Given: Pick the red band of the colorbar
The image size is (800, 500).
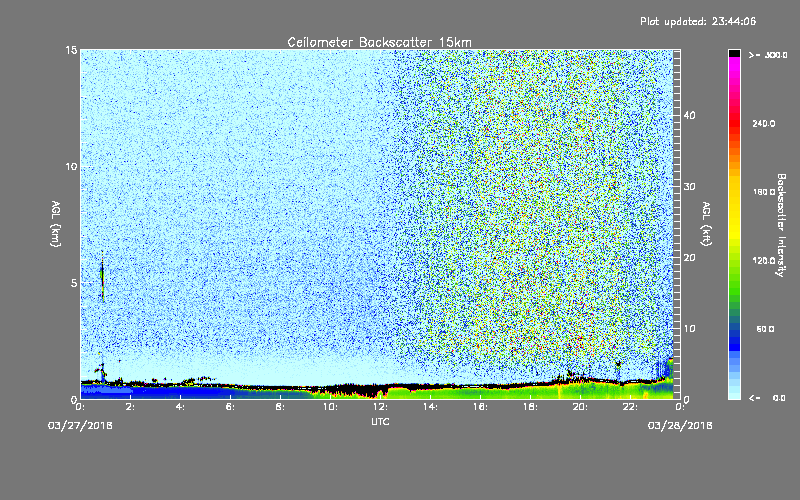Looking at the screenshot, I should click(734, 124).
